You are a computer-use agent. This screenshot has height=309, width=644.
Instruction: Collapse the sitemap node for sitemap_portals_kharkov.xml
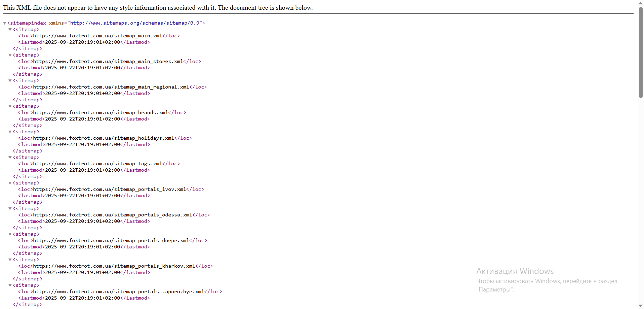coord(10,260)
